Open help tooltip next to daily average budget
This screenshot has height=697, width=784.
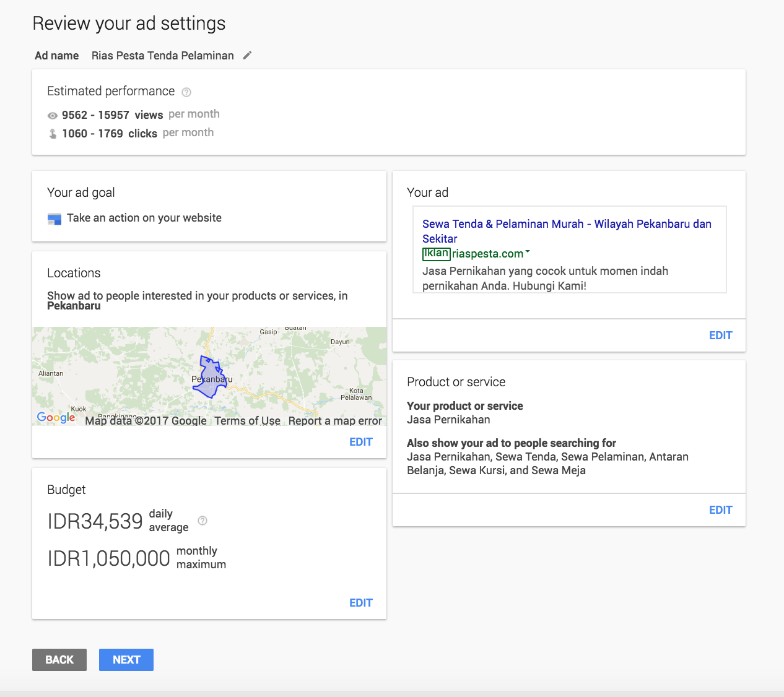[203, 521]
